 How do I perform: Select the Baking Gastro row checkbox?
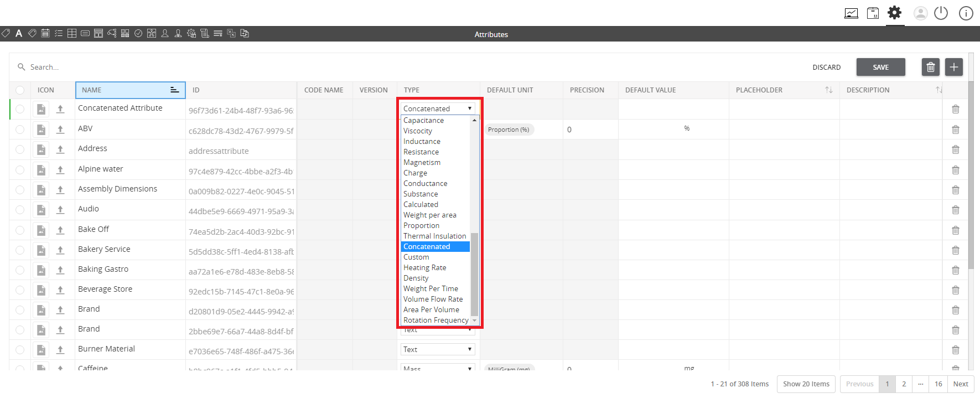click(20, 270)
